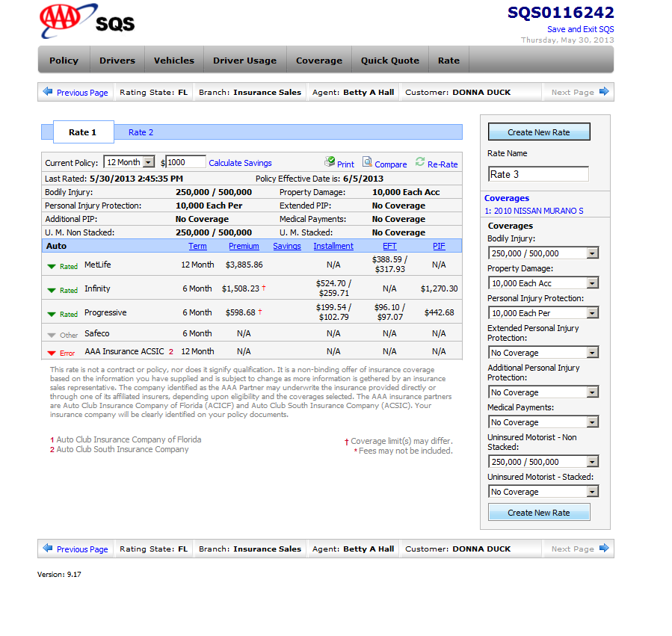Image resolution: width=672 pixels, height=636 pixels.
Task: Go to the Drivers menu tab
Action: pos(117,61)
